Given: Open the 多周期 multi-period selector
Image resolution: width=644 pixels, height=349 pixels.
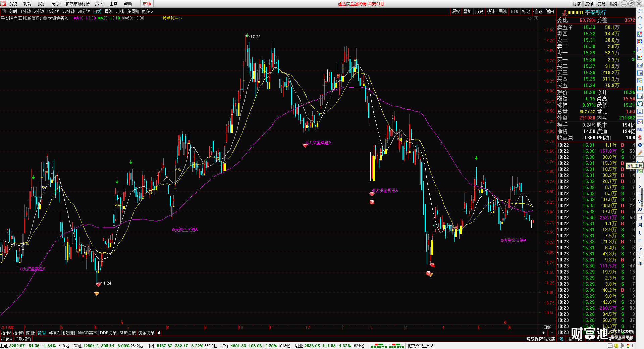Looking at the screenshot, I should click(x=133, y=11).
